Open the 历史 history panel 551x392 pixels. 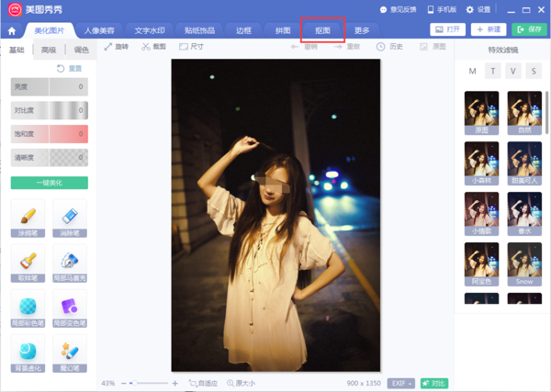pyautogui.click(x=389, y=47)
